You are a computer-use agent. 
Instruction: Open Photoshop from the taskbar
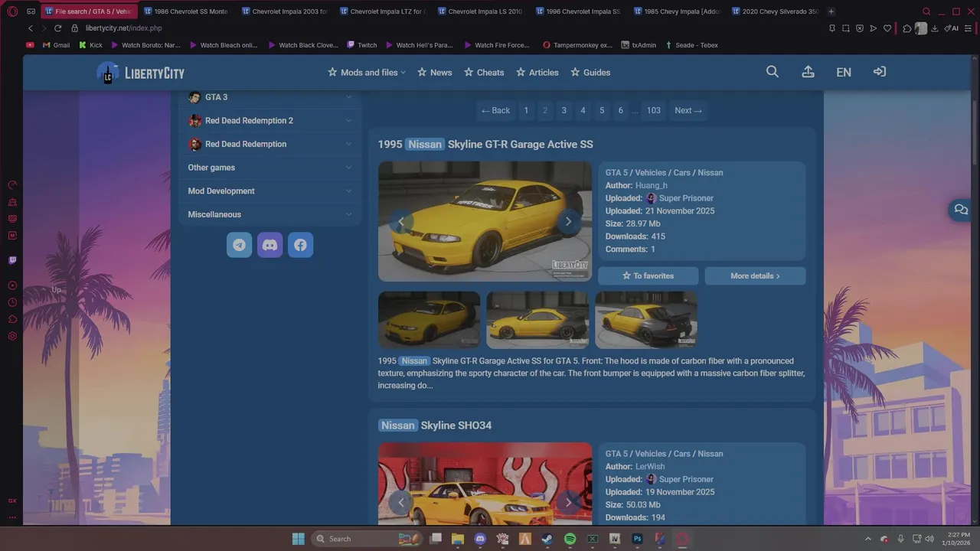637,539
